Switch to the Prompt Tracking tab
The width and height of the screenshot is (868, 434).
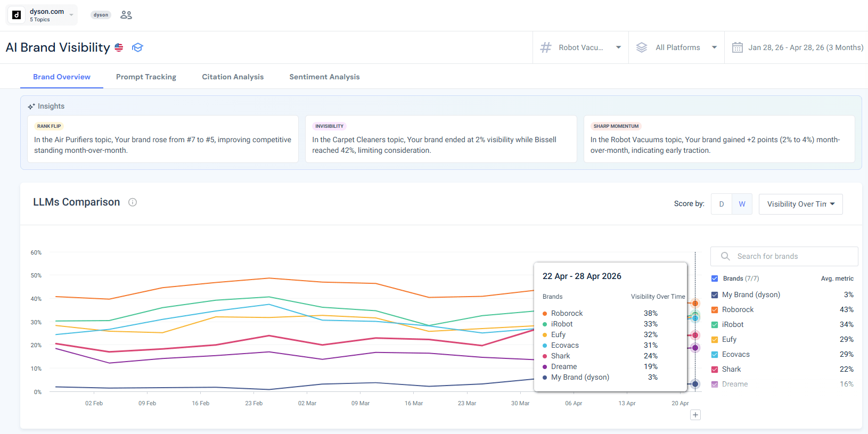tap(146, 77)
